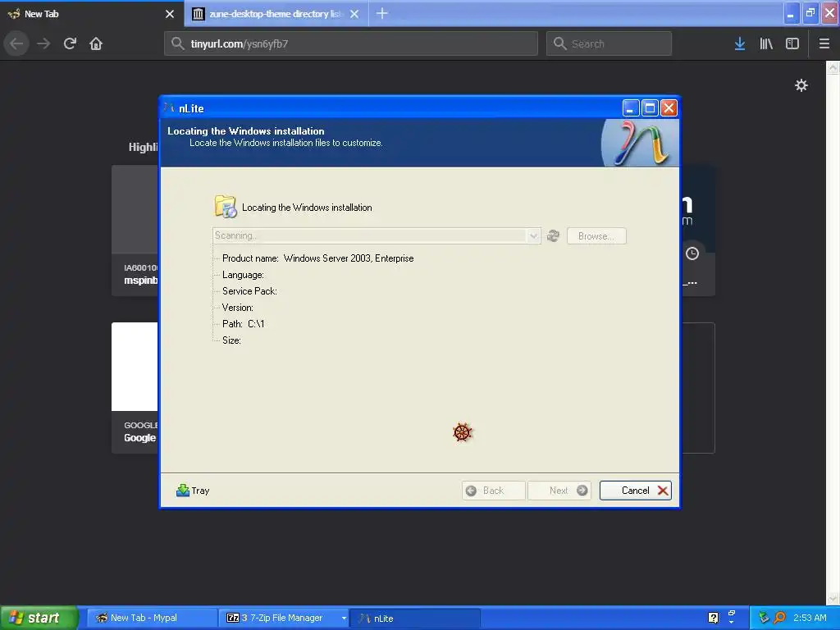Image resolution: width=840 pixels, height=630 pixels.
Task: Click the Size: row
Action: point(231,340)
